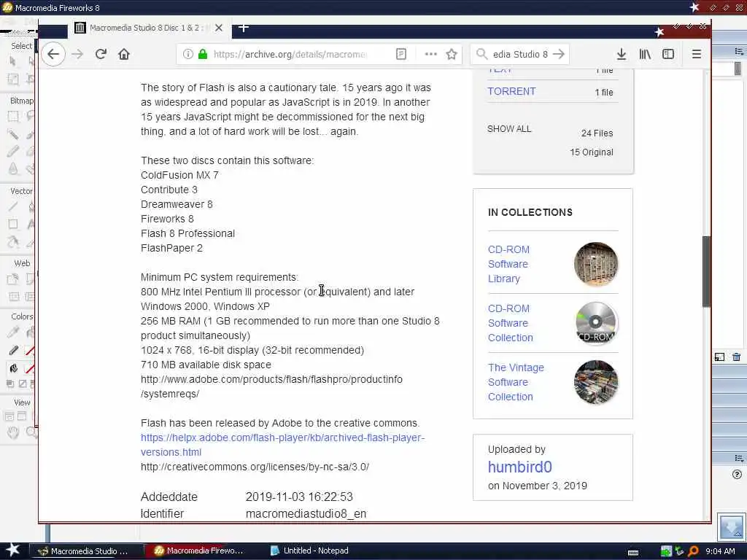Select the Paint Bucket fill icon
The height and width of the screenshot is (560, 747).
click(13, 368)
